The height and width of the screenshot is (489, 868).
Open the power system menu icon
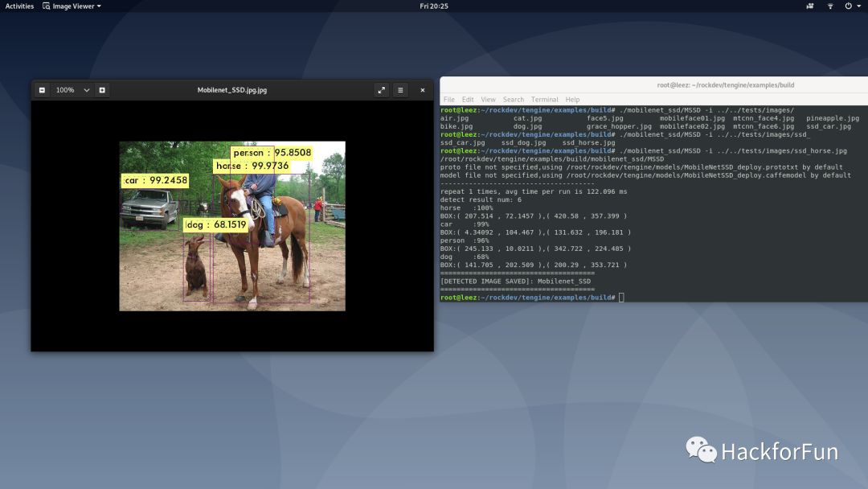[852, 6]
